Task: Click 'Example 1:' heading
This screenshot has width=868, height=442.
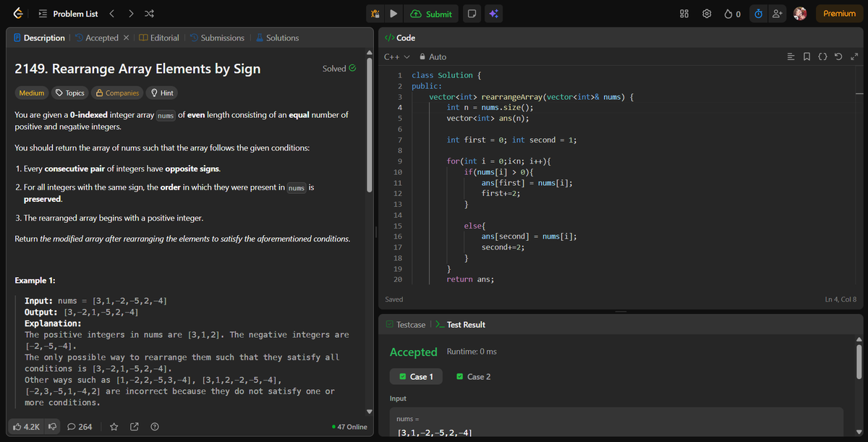Action: tap(35, 281)
